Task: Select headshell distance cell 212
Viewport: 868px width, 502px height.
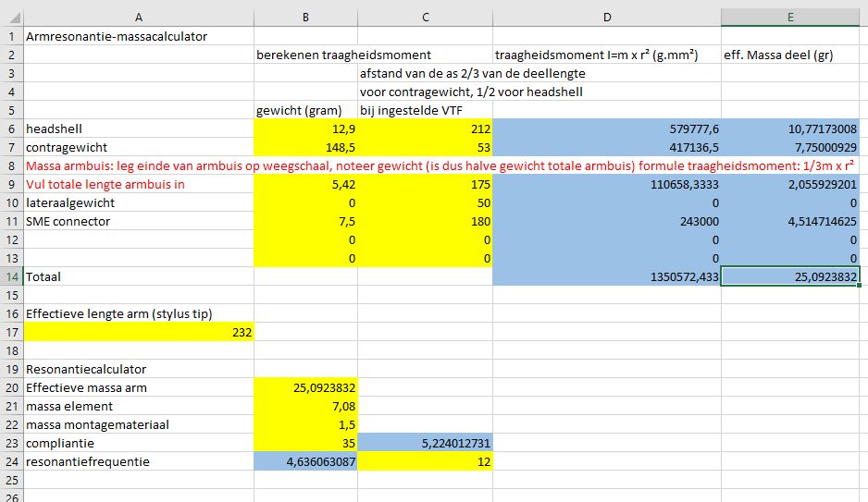Action: point(425,129)
